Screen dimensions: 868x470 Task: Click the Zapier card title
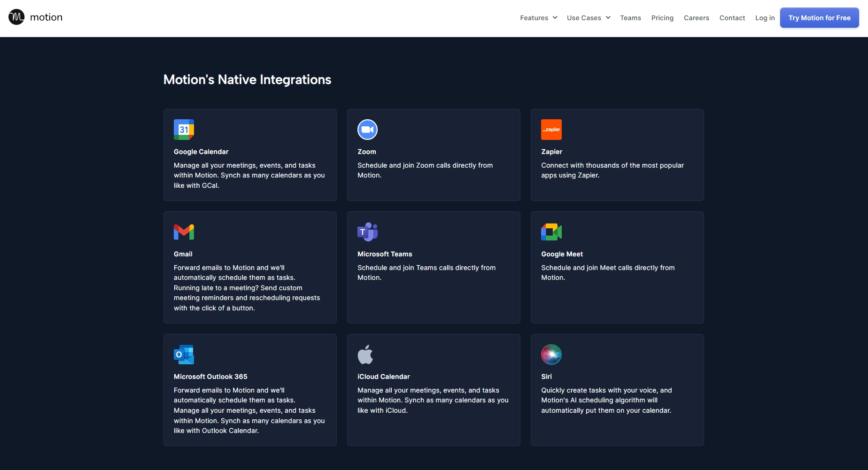(551, 152)
